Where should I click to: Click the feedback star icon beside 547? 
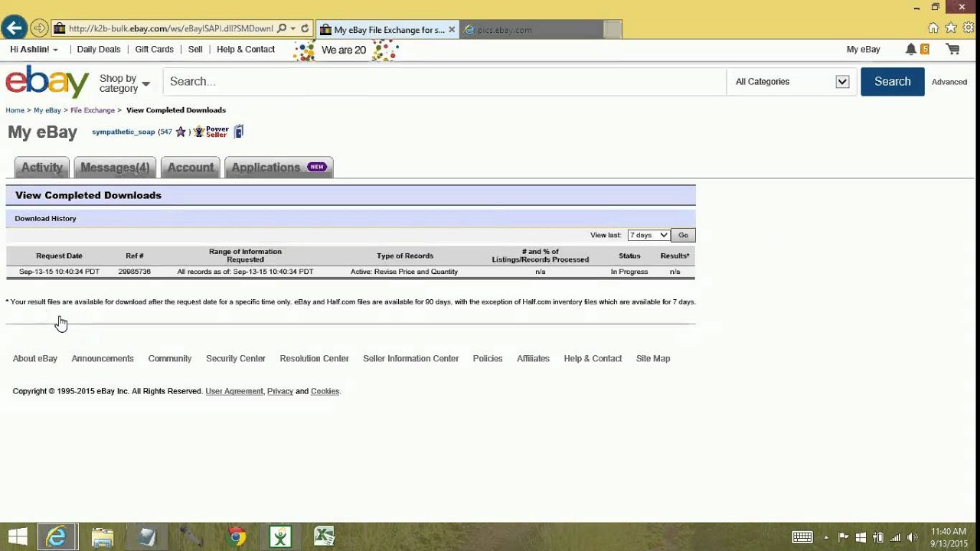(181, 132)
